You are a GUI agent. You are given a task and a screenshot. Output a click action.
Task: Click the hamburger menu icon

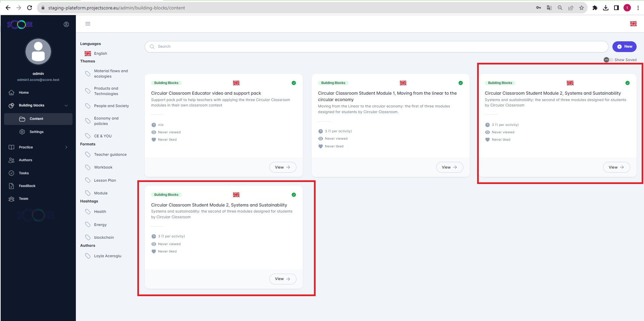click(x=88, y=24)
